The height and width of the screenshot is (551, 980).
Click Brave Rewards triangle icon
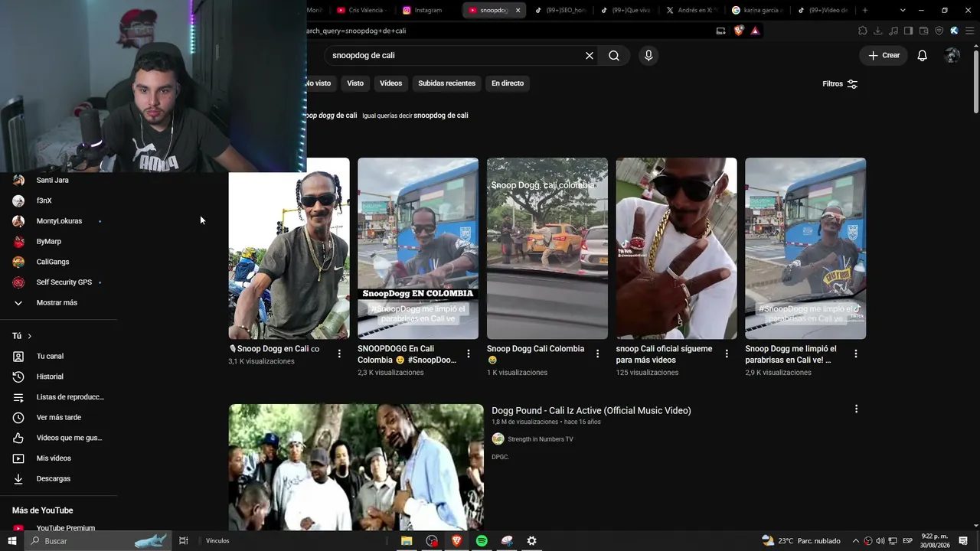tap(755, 31)
